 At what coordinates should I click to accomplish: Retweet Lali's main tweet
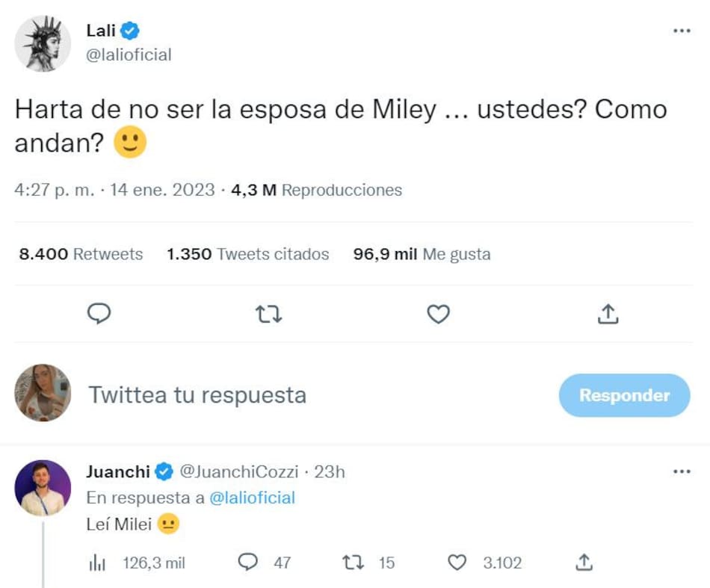[x=268, y=315]
